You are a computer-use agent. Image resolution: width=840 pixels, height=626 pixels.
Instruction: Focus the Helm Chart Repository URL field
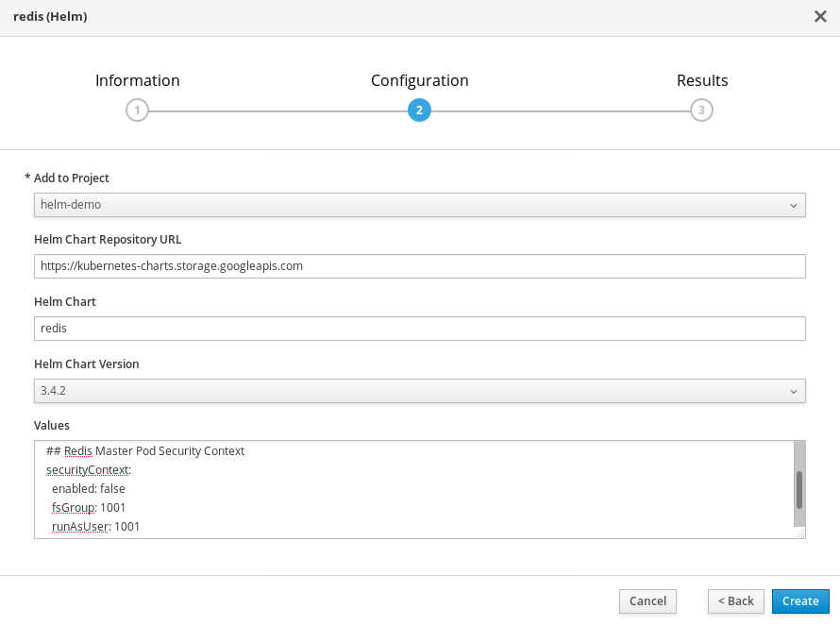(x=419, y=266)
